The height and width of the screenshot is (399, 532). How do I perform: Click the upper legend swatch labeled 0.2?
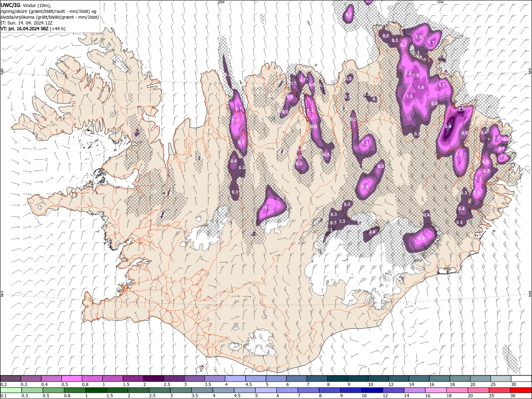[10, 379]
